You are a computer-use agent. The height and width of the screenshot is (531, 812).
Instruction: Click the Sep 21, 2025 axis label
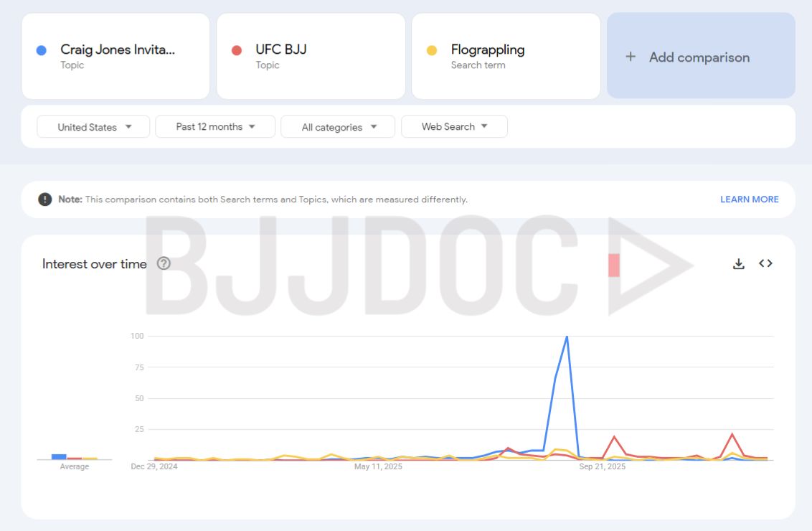[603, 466]
